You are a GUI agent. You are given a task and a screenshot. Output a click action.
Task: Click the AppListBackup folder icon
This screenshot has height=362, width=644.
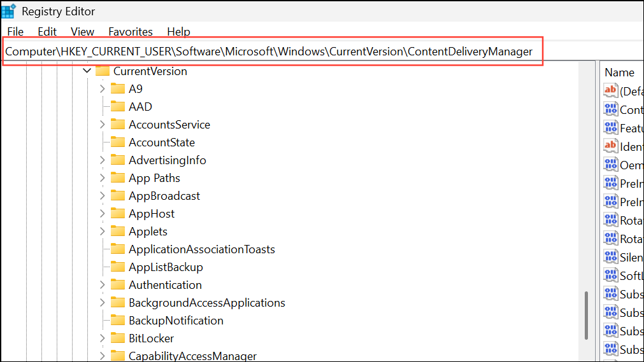(x=118, y=267)
